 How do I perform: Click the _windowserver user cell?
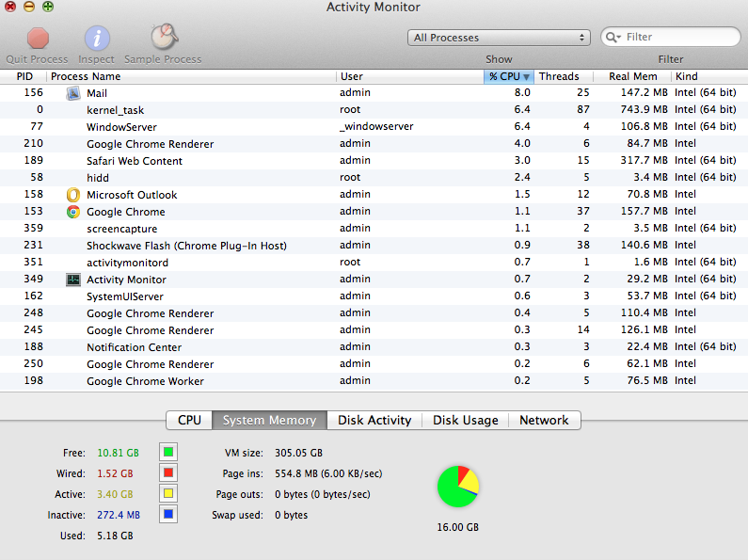tap(376, 126)
